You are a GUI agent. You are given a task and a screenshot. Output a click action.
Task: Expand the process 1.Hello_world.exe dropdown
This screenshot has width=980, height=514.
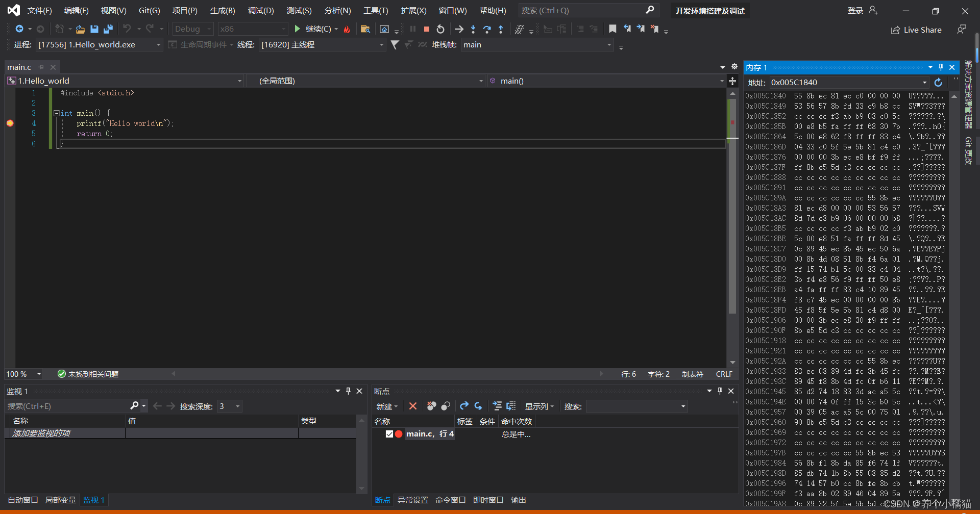[158, 45]
